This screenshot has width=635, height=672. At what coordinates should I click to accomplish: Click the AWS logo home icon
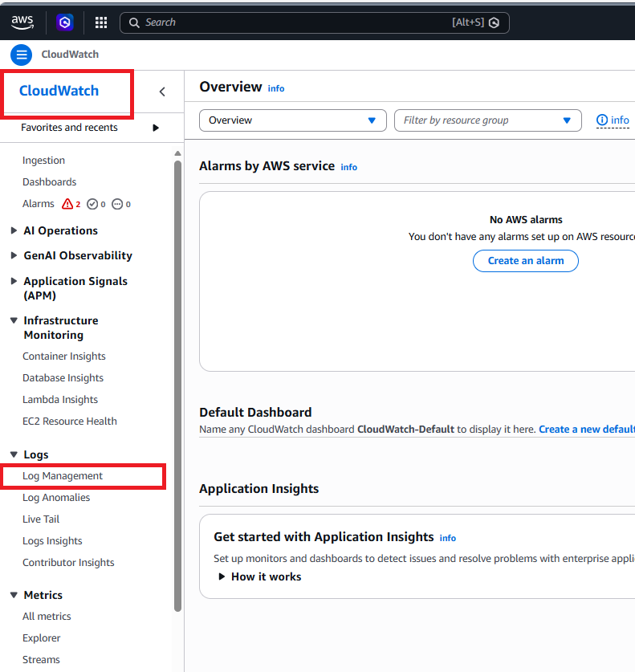pyautogui.click(x=22, y=22)
